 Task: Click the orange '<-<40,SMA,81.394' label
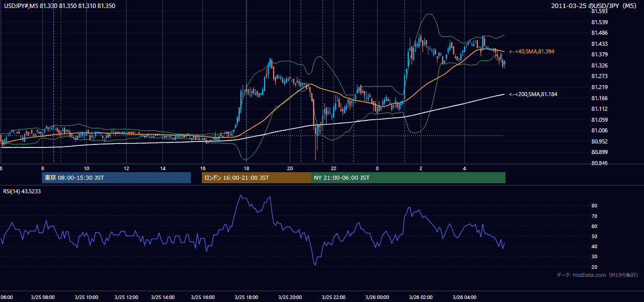pos(532,51)
